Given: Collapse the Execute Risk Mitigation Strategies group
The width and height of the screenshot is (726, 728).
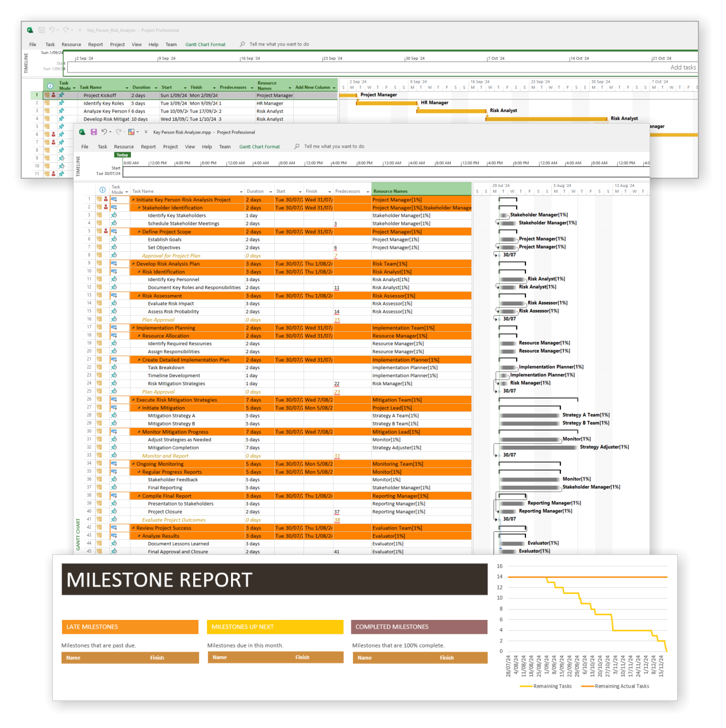Looking at the screenshot, I should (133, 400).
